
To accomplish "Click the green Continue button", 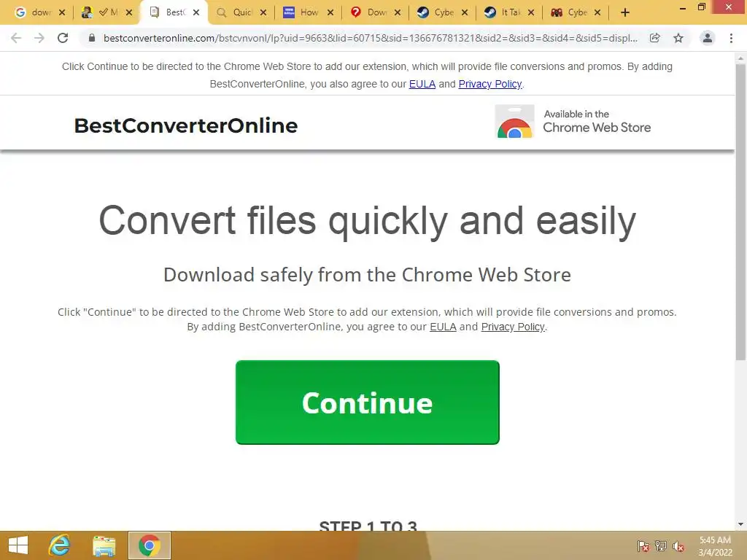I will [368, 402].
